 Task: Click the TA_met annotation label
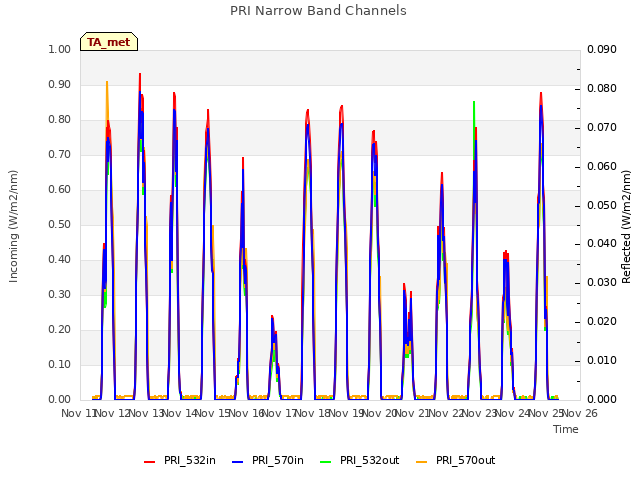coord(109,42)
